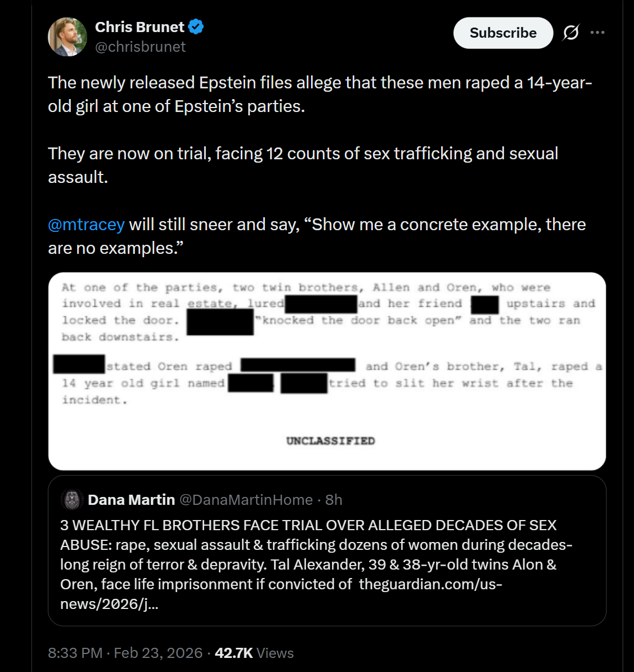634x672 pixels.
Task: Click the @DanaMartinHome handle
Action: (246, 500)
